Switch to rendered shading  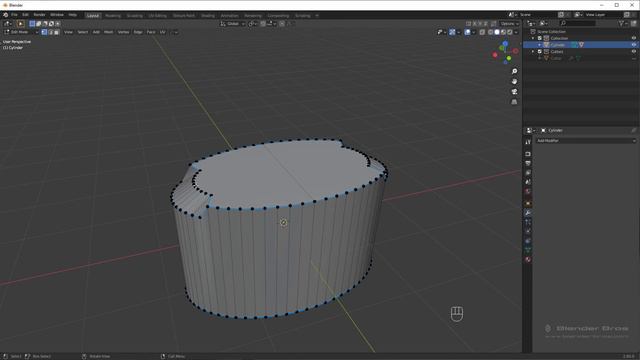[509, 32]
